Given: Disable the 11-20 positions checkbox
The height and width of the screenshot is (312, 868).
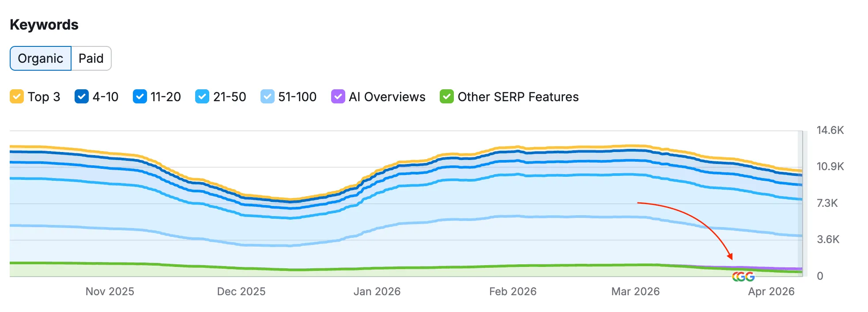Looking at the screenshot, I should pos(140,96).
